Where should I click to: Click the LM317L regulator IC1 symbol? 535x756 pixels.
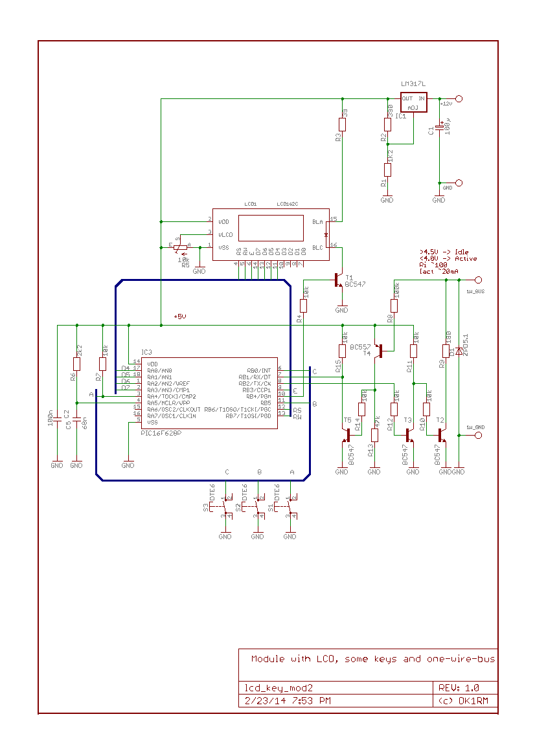[413, 103]
